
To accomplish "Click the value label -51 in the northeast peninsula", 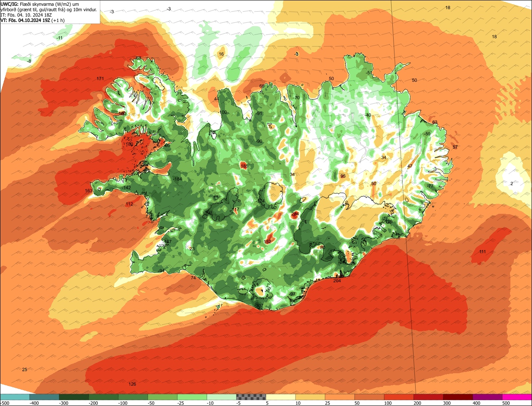I will [x=369, y=73].
